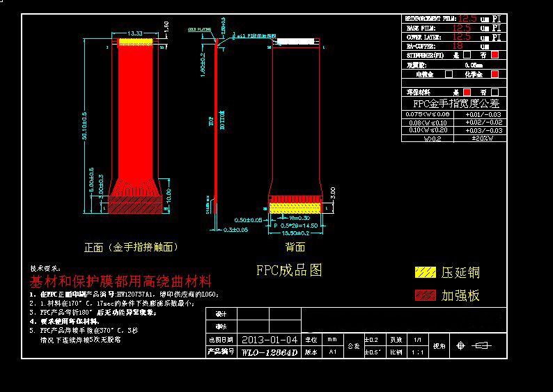The width and height of the screenshot is (553, 392).
Task: Click the 化学金 red checkbox
Action: coord(494,74)
